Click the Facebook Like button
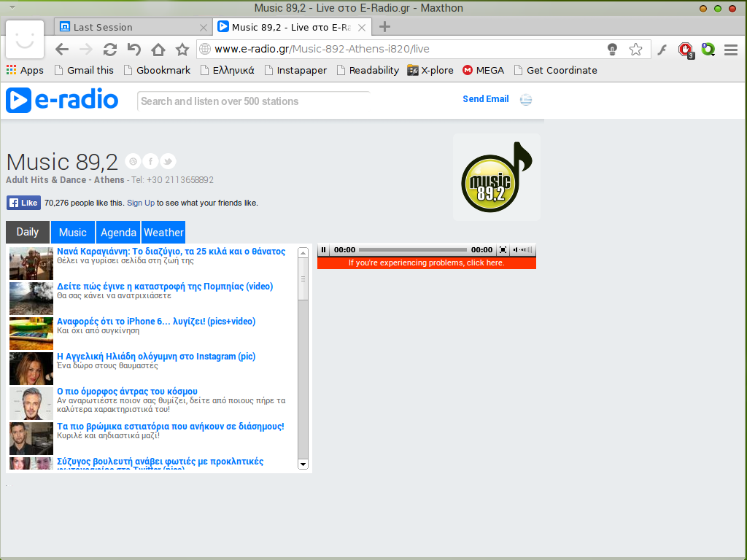Screen dimensions: 747x560 point(23,203)
